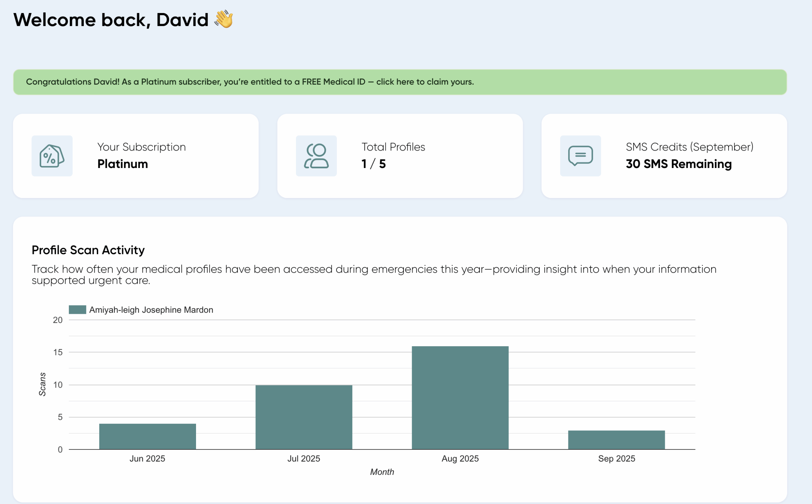
Task: Click the SMS Credits chat bubble icon
Action: 580,156
